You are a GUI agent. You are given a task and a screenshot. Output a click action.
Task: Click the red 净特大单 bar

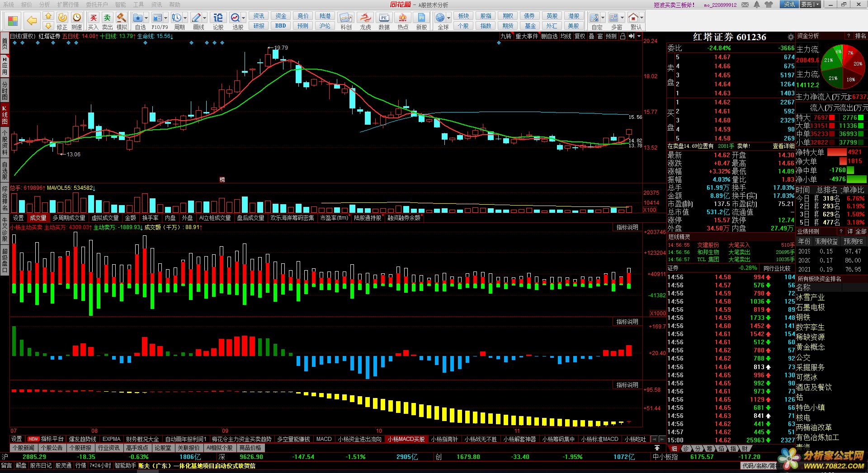837,152
